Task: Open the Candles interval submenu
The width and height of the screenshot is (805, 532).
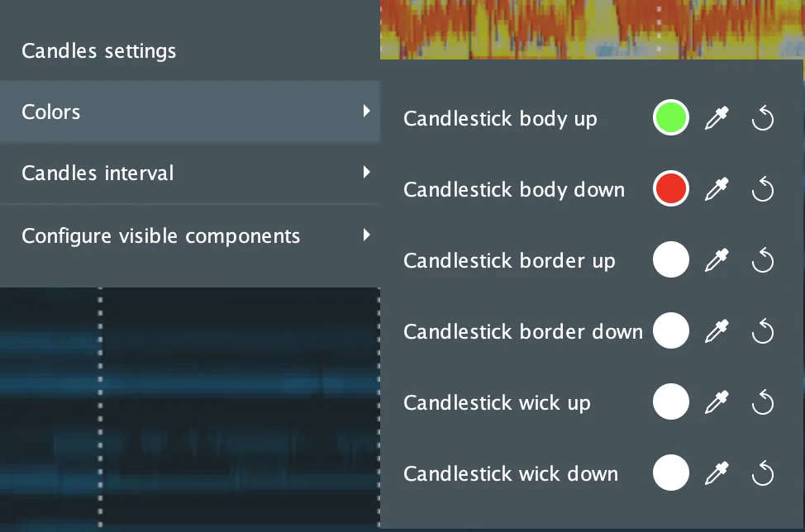Action: (188, 173)
